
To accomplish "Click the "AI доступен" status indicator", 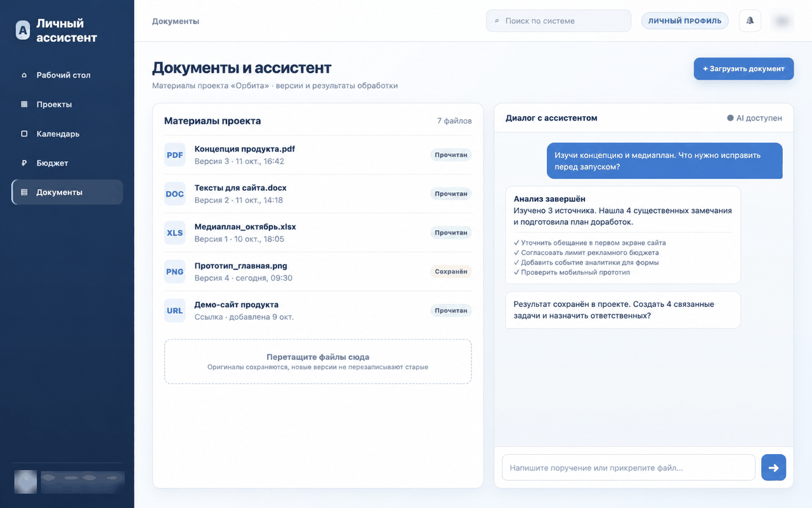I will click(755, 118).
